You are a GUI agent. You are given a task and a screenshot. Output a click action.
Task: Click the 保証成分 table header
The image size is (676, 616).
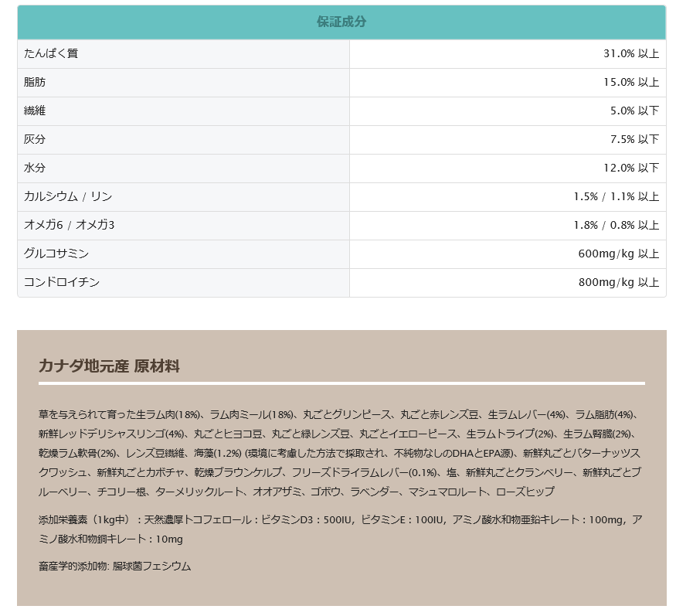[x=341, y=22]
